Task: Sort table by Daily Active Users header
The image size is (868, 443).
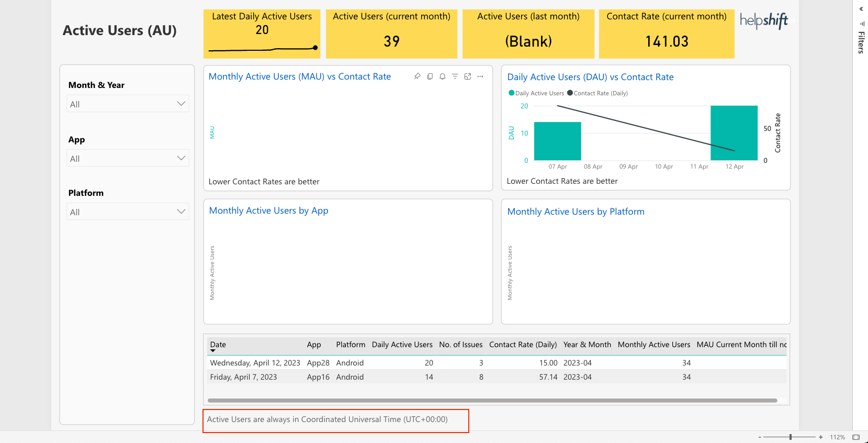Action: tap(402, 345)
